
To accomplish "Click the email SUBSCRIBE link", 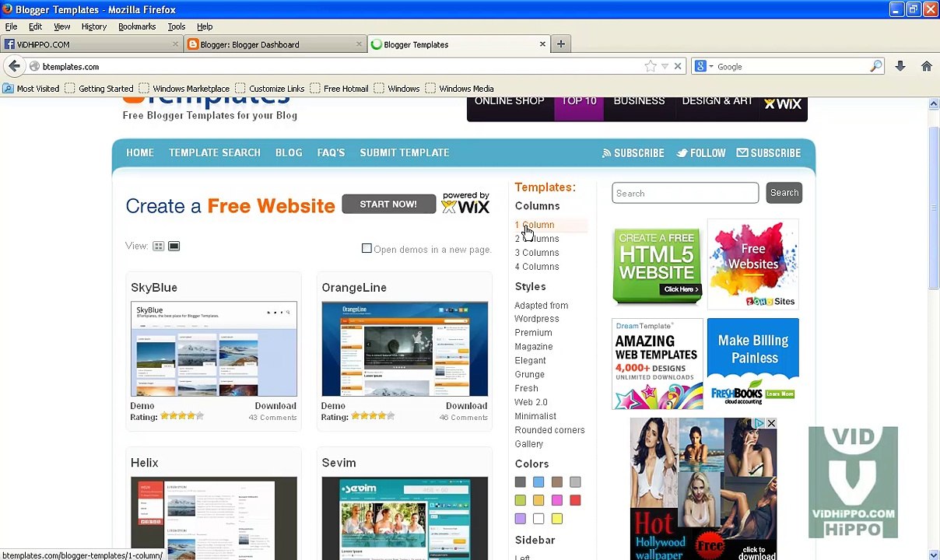I will (769, 153).
